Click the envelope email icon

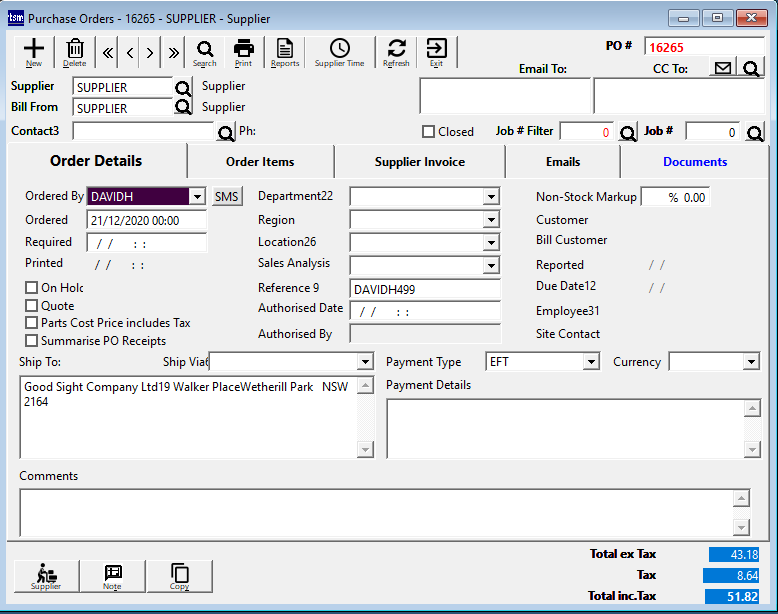coord(722,68)
